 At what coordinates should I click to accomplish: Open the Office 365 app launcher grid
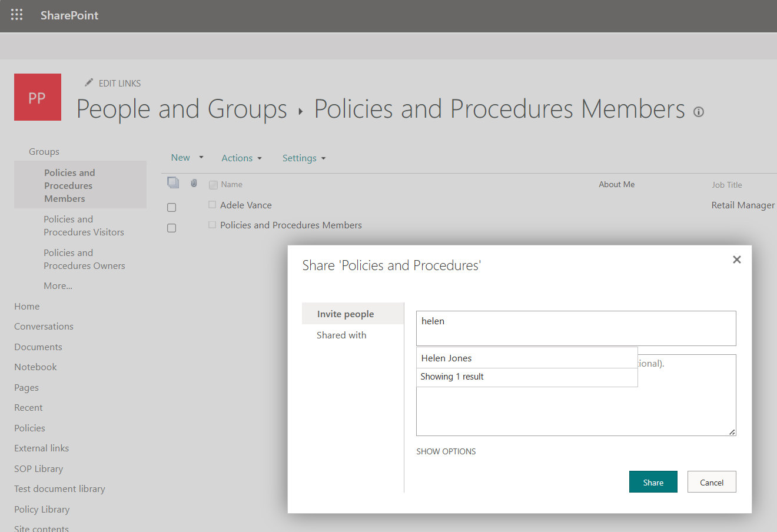(x=16, y=15)
